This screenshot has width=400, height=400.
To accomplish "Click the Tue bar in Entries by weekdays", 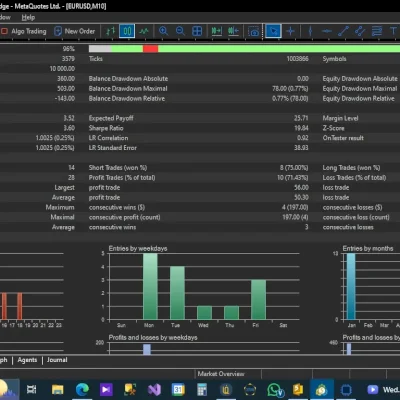I will pos(177,293).
